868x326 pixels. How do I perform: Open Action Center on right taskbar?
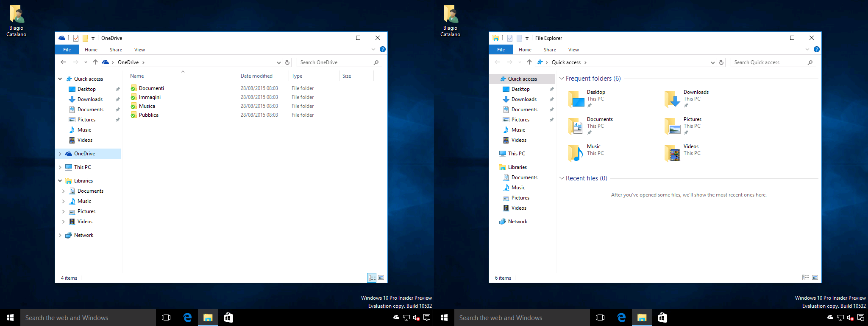point(861,318)
